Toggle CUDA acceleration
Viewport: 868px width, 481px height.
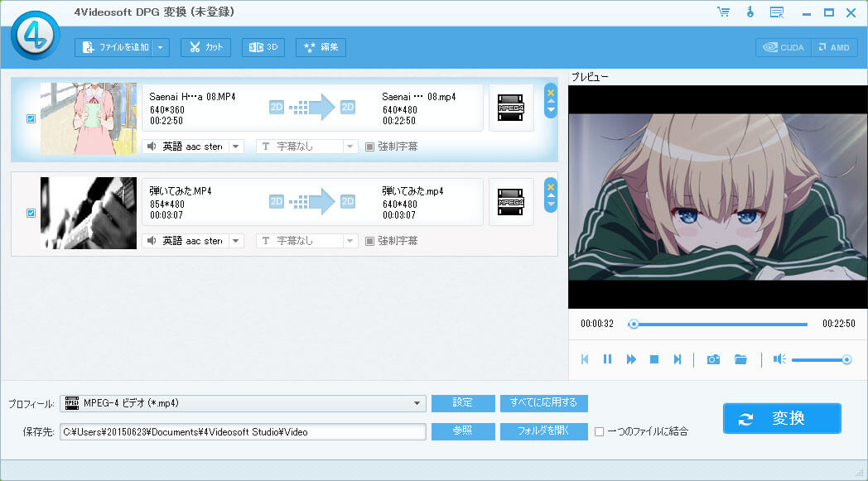(x=784, y=47)
